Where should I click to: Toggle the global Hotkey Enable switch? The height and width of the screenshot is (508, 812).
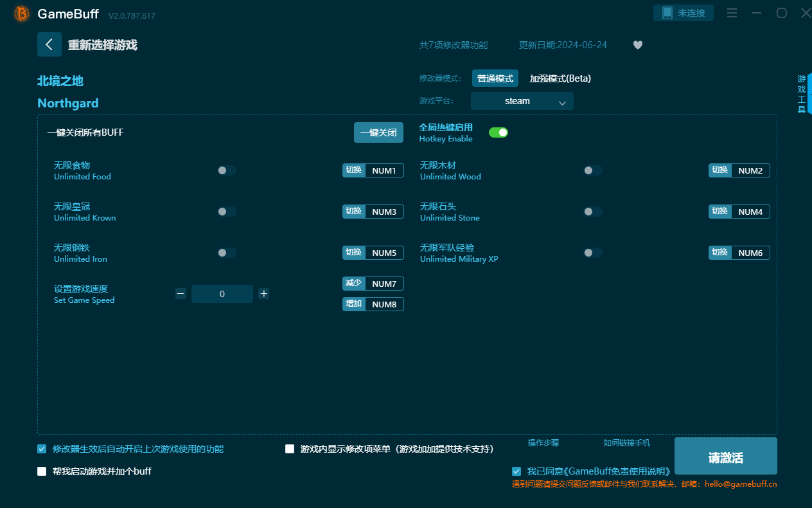pyautogui.click(x=499, y=132)
